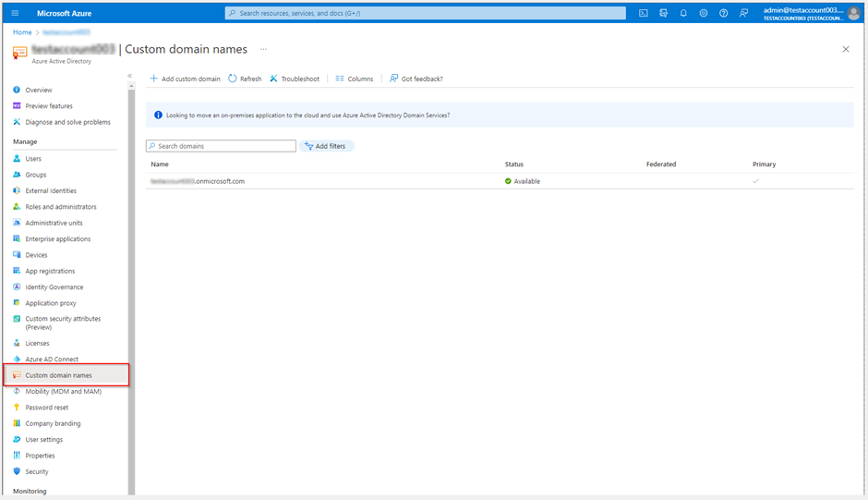This screenshot has height=500, width=868.
Task: Open Azure AD Connect
Action: tap(46, 360)
